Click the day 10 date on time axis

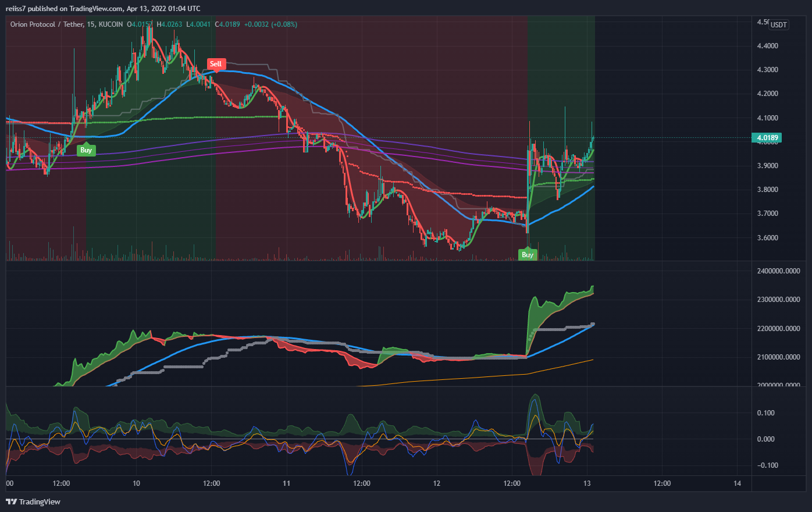coord(136,483)
